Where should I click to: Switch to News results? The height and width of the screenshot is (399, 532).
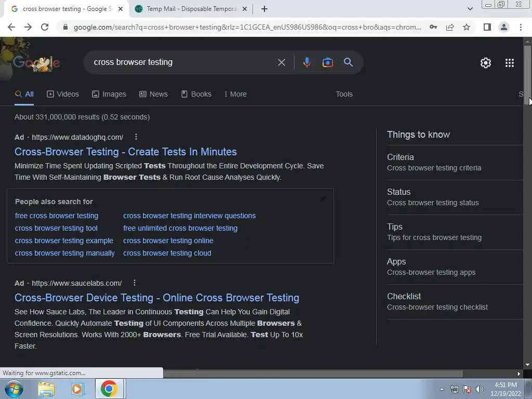click(153, 94)
